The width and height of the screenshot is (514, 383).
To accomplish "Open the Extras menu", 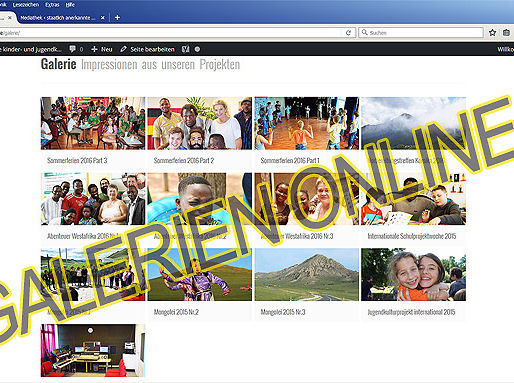I will click(x=52, y=5).
